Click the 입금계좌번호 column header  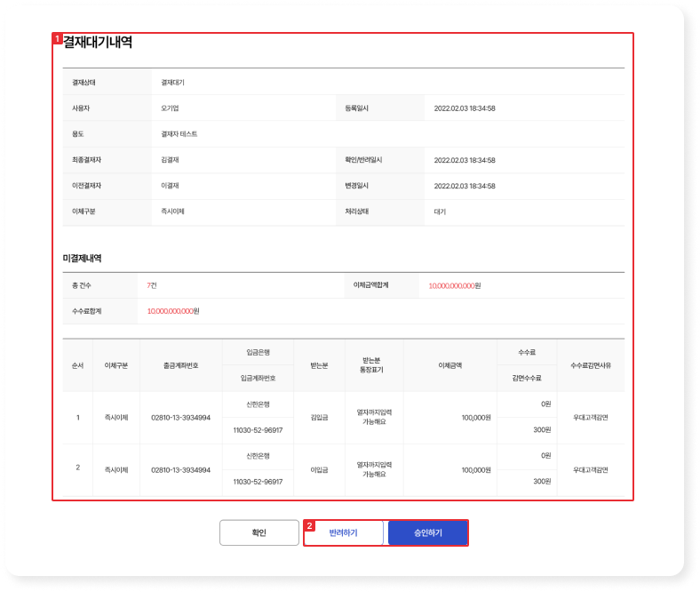pos(258,378)
